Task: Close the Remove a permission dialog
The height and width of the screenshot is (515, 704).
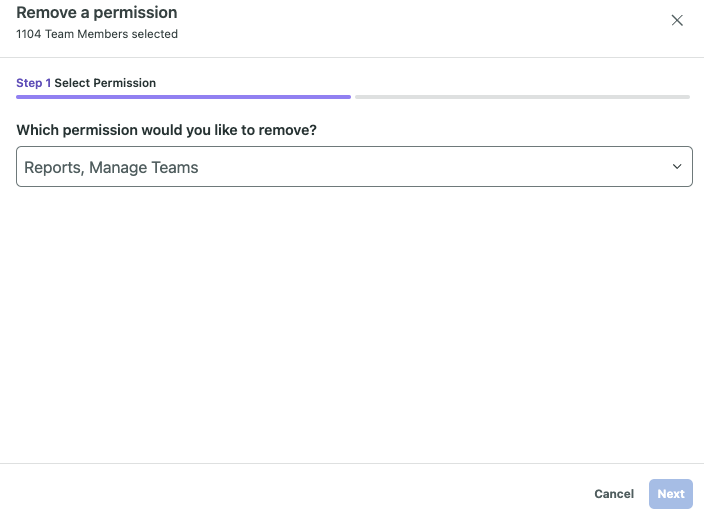Action: click(677, 20)
